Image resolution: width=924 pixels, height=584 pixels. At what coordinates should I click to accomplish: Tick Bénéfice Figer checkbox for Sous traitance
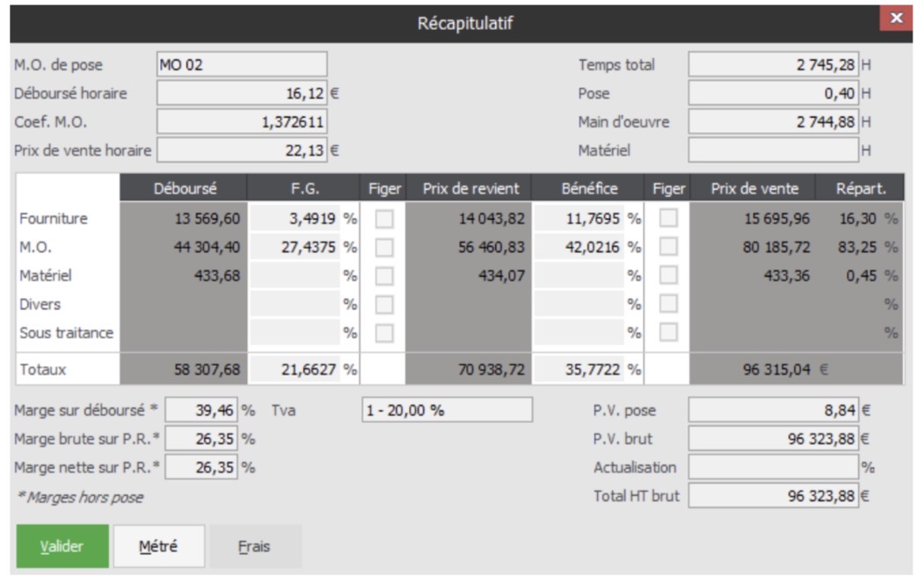668,332
